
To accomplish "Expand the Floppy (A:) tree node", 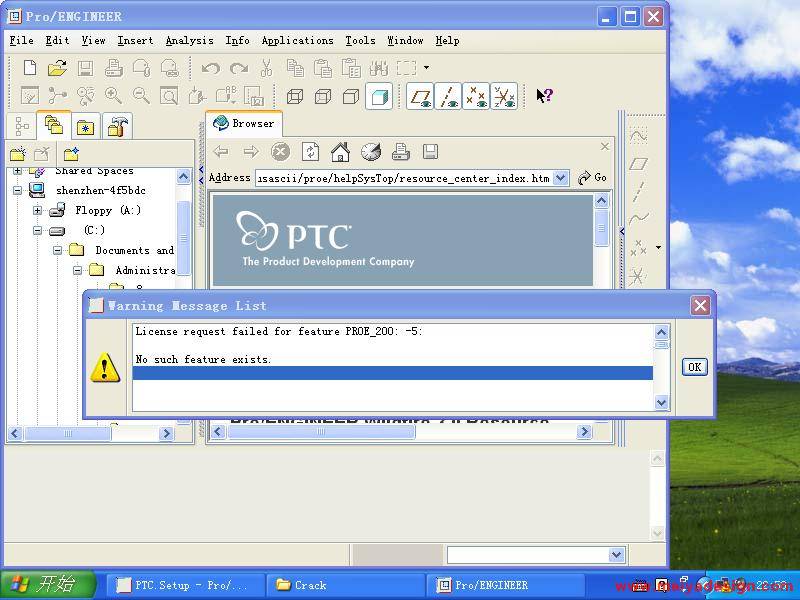I will click(37, 210).
